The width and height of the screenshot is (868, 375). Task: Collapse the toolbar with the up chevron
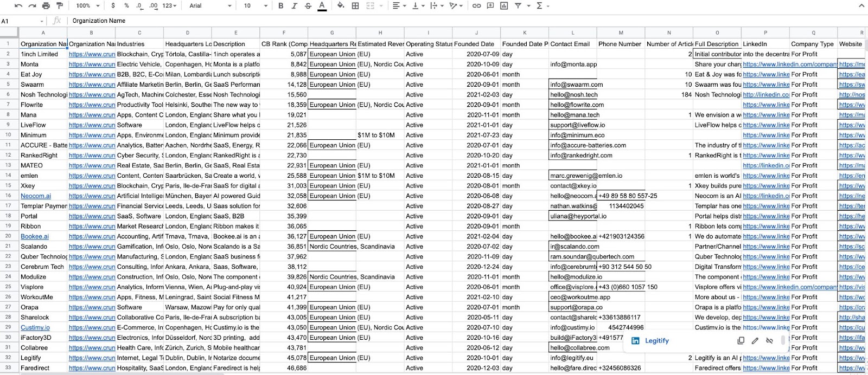pyautogui.click(x=861, y=5)
